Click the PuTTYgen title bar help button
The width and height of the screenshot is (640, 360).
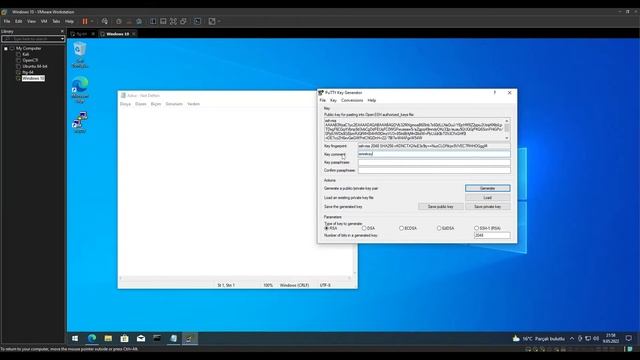[x=495, y=93]
